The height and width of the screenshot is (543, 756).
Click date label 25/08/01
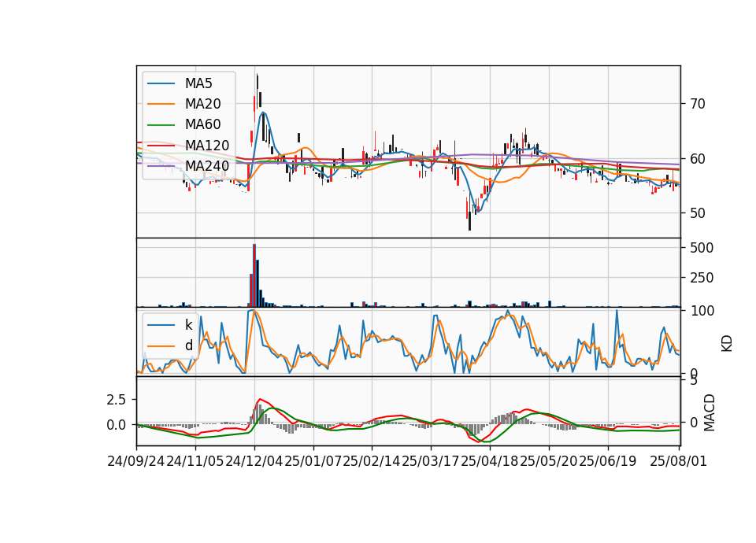(x=678, y=462)
